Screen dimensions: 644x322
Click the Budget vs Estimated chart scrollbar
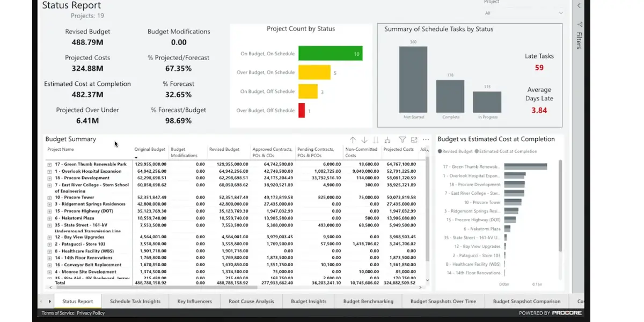(560, 207)
